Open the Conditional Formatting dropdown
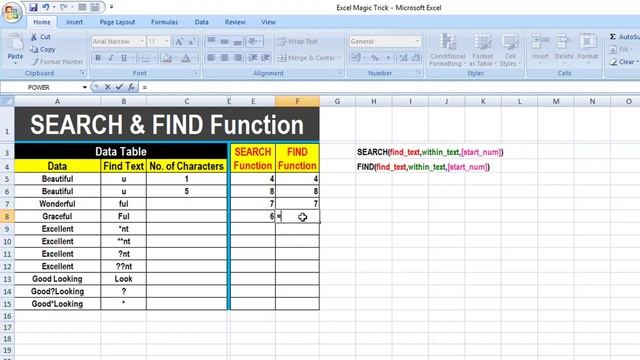The image size is (640, 360). (x=447, y=50)
